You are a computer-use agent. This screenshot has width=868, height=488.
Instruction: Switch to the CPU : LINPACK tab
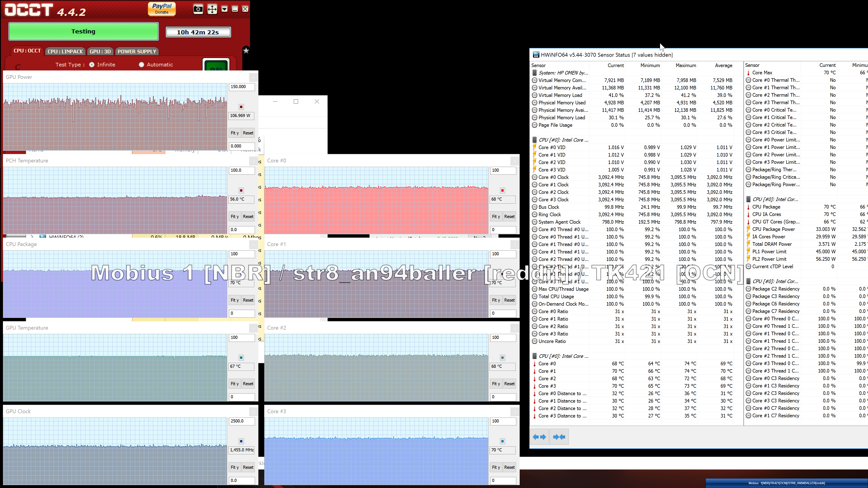tap(65, 52)
